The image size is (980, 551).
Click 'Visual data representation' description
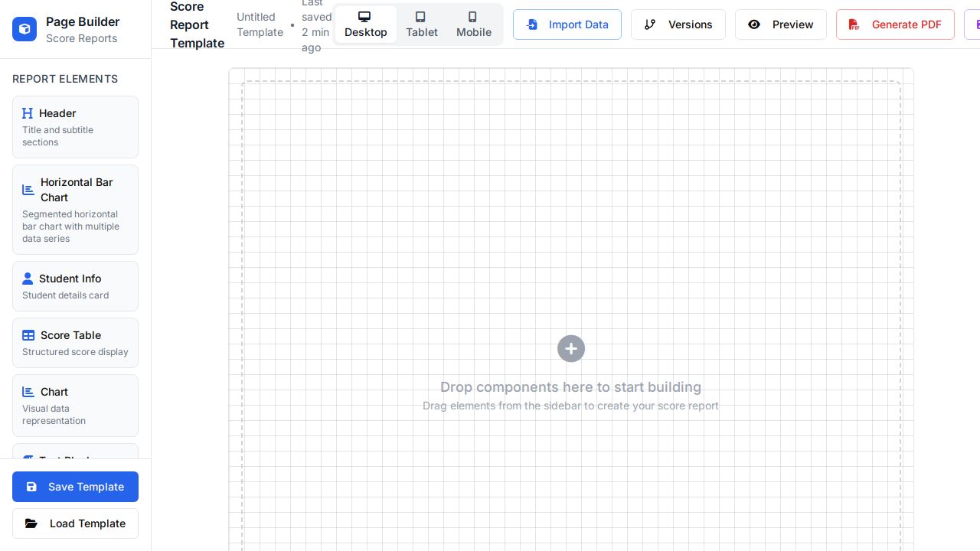coord(54,415)
